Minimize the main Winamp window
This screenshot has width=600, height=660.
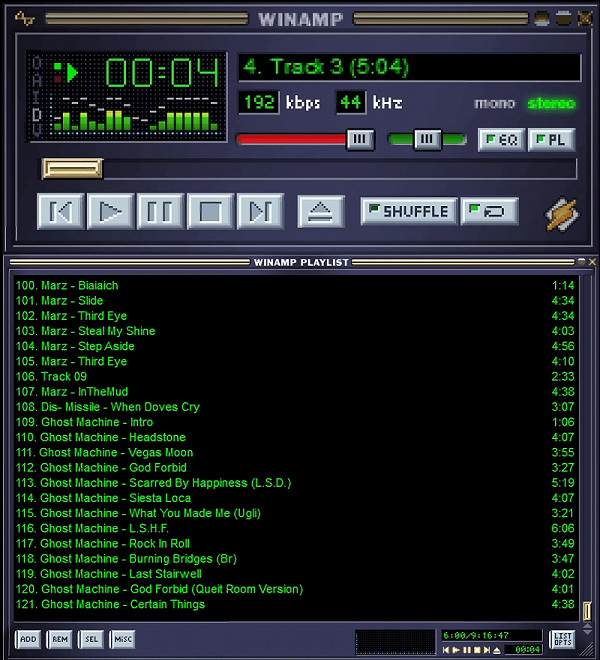click(542, 18)
